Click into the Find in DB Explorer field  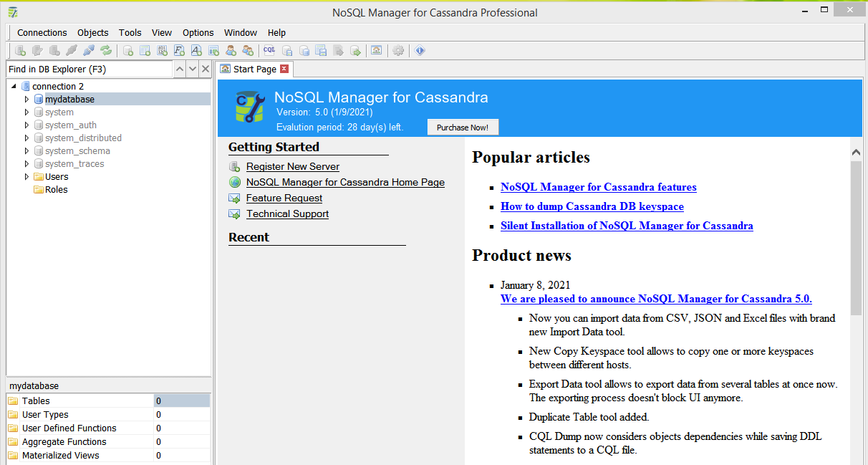[x=90, y=69]
